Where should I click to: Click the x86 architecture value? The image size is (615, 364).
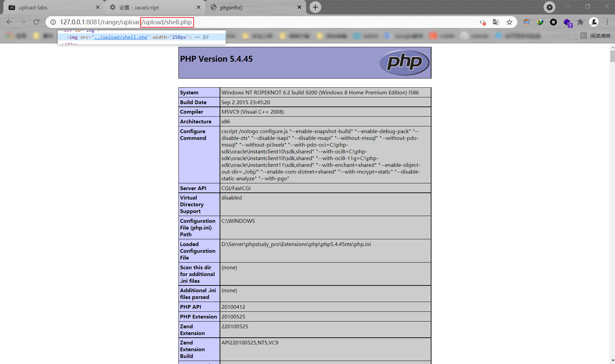[226, 122]
